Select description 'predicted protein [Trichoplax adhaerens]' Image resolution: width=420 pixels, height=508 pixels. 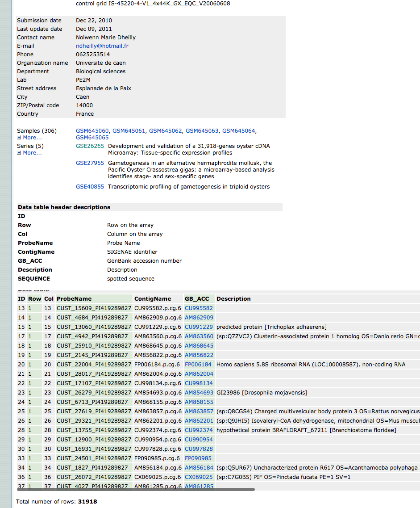point(271,327)
